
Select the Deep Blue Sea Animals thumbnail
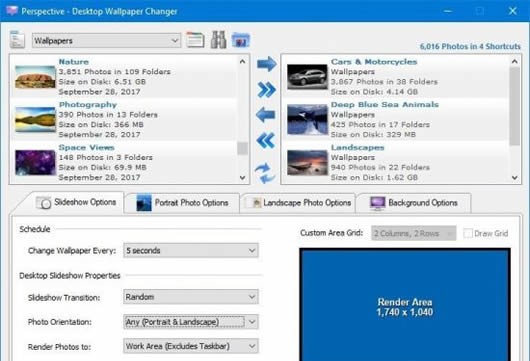pos(307,119)
